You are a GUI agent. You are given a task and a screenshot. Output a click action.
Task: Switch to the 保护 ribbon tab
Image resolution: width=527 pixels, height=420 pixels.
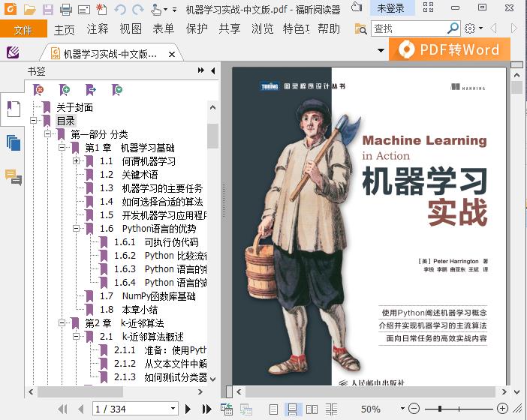pyautogui.click(x=197, y=28)
